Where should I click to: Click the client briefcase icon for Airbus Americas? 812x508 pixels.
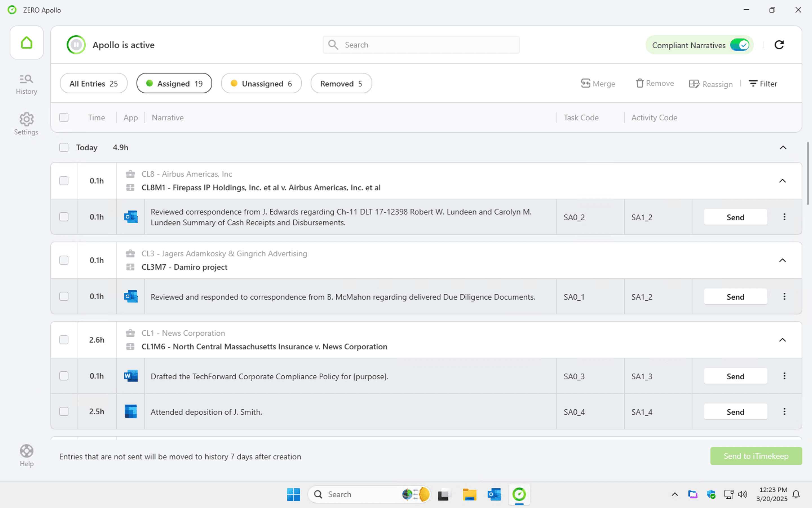[x=130, y=174]
